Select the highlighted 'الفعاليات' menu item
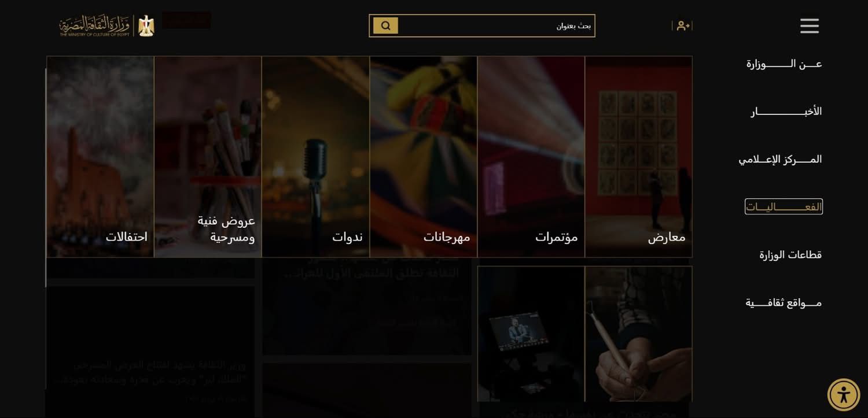The height and width of the screenshot is (418, 868). pyautogui.click(x=784, y=206)
